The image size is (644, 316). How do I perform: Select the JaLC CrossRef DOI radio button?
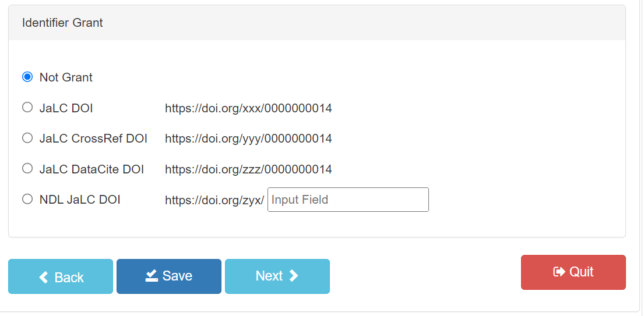point(27,138)
